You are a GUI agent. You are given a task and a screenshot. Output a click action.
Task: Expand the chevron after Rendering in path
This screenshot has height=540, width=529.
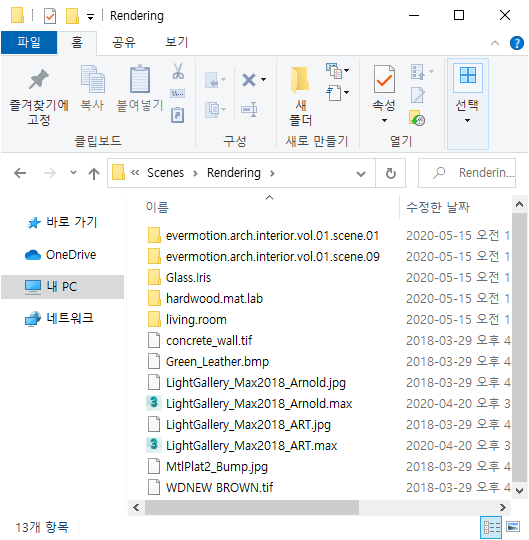[x=272, y=174]
